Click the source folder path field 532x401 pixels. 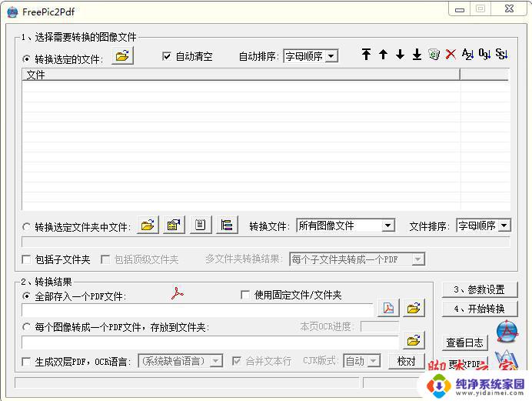266,242
